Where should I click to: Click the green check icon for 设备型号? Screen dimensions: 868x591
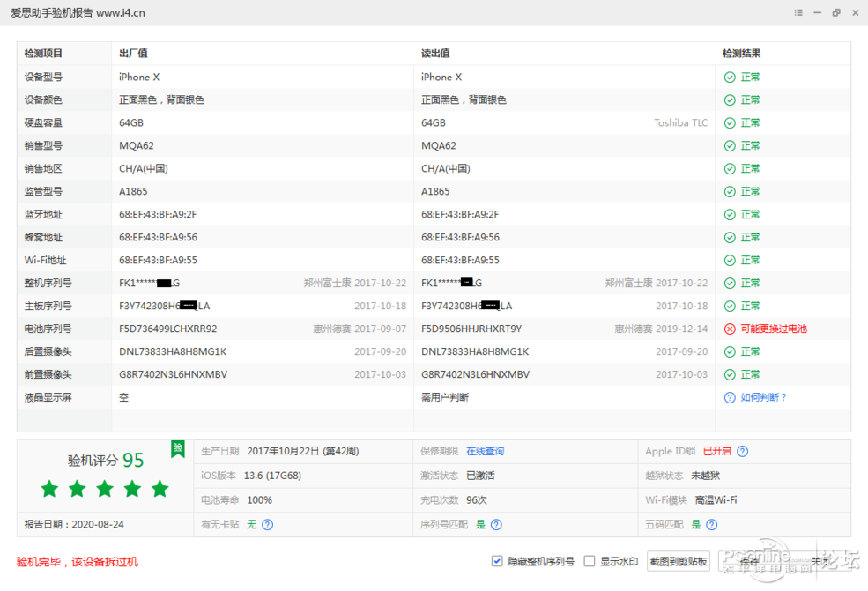[x=730, y=78]
